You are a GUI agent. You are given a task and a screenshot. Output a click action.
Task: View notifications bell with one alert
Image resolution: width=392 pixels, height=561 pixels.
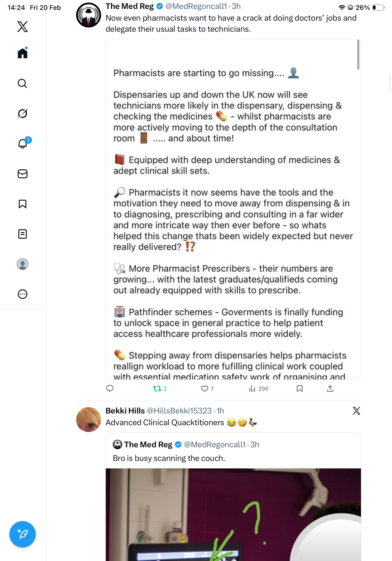23,144
